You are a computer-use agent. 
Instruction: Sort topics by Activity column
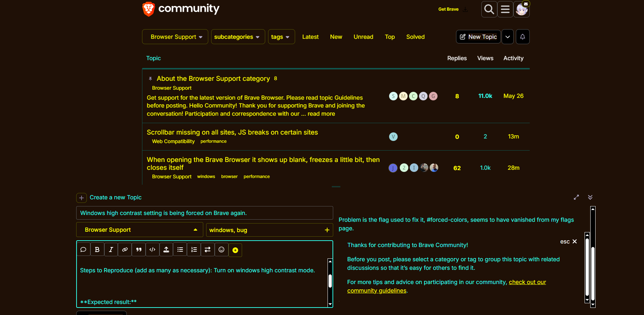(x=513, y=58)
